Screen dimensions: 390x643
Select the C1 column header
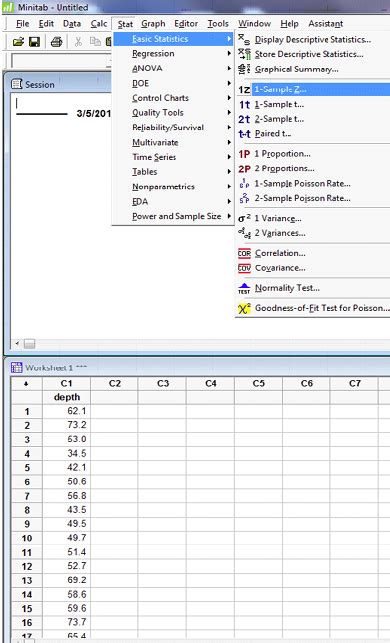click(66, 383)
